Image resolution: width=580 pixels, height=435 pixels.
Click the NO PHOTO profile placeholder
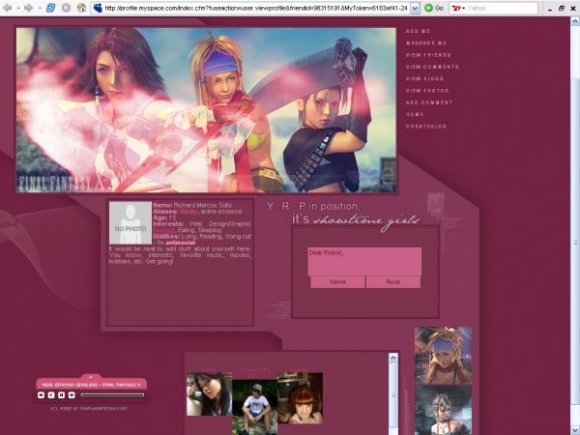[130, 223]
